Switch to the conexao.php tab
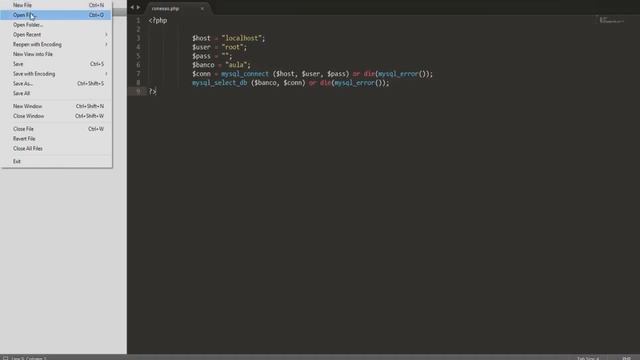Screen dimensions: 640x360 click(166, 9)
